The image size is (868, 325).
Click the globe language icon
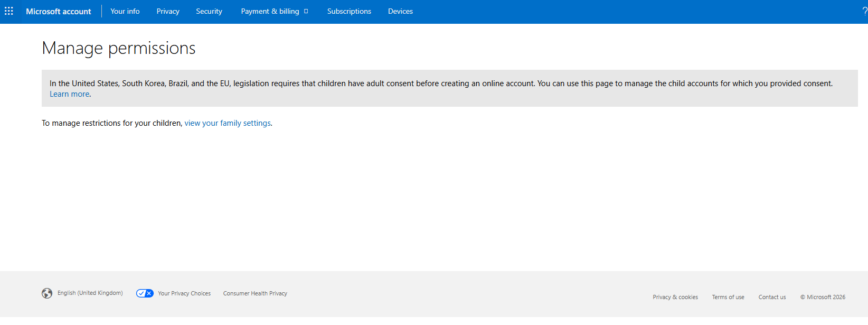pyautogui.click(x=47, y=293)
